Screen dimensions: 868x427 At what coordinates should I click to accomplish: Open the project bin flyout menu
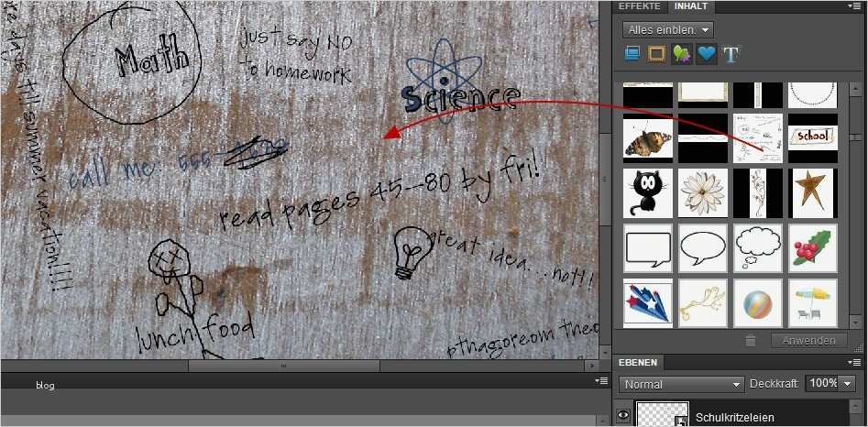[x=601, y=380]
